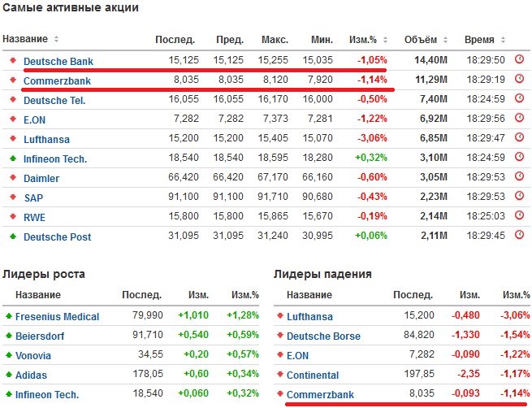Viewport: 532px width, 408px height.
Task: Open the Adidas stock link
Action: click(32, 375)
